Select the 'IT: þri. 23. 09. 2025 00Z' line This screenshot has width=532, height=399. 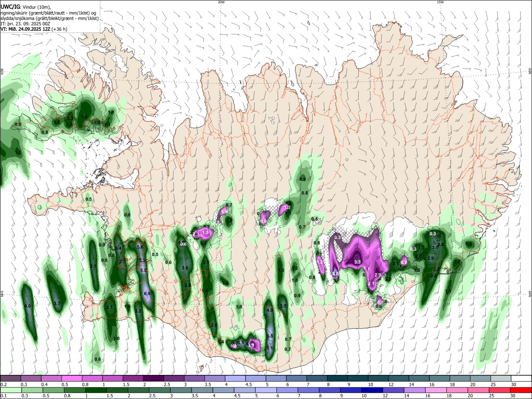[25, 24]
